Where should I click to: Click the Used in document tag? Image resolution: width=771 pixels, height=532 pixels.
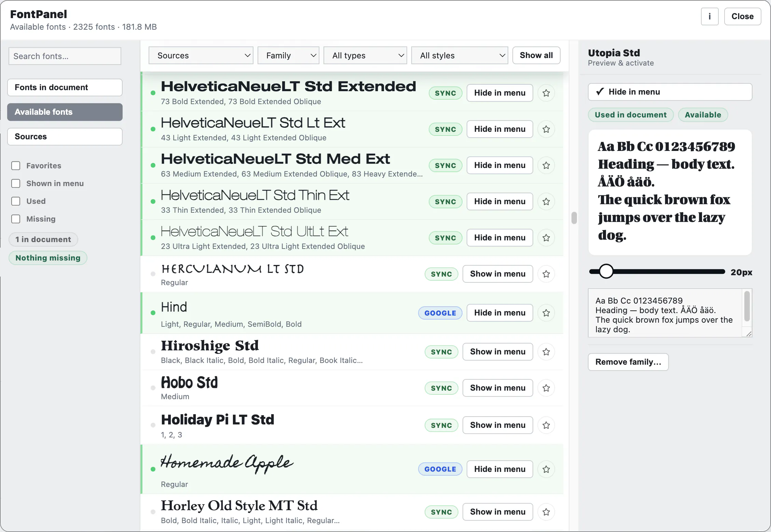point(631,115)
